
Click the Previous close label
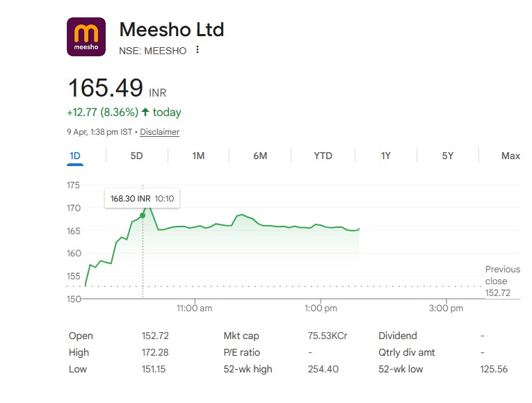click(502, 275)
